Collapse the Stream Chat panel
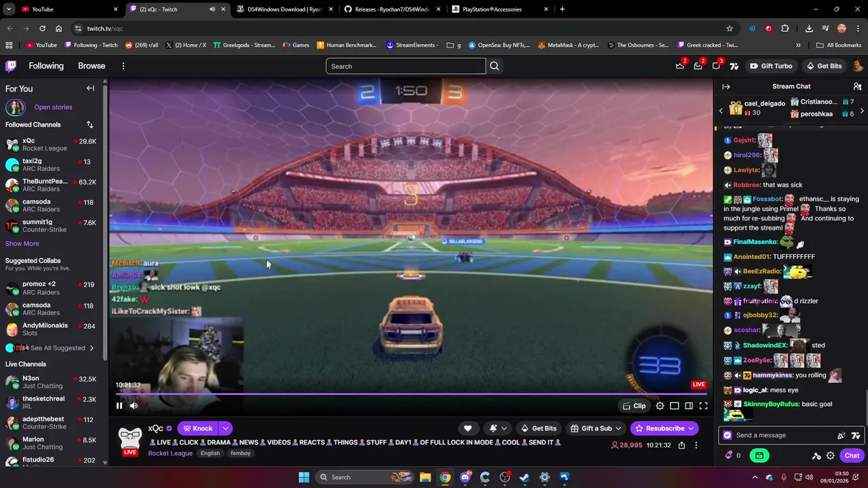 click(726, 87)
